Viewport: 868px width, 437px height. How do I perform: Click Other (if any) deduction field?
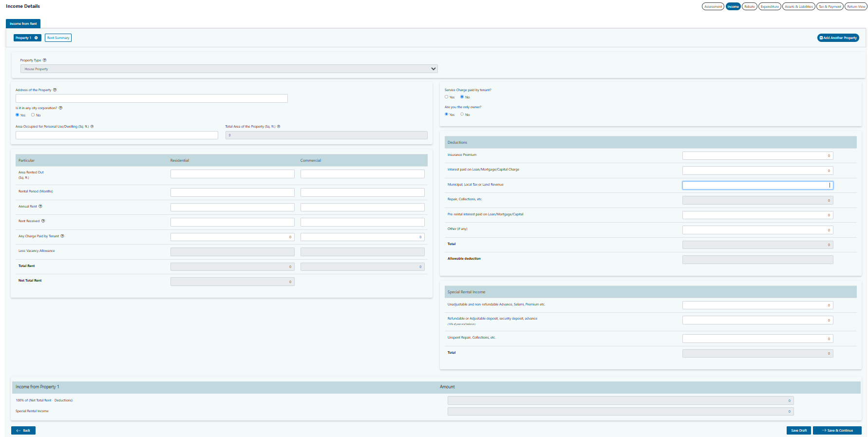point(758,230)
